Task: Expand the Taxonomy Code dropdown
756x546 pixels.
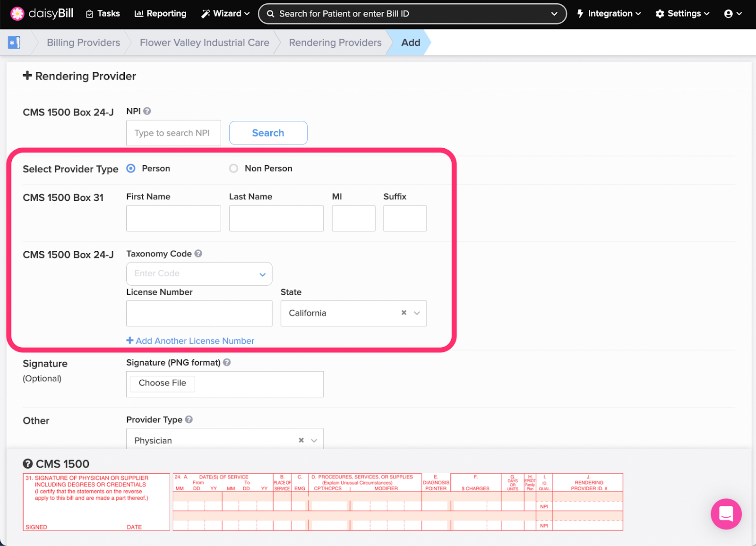Action: (x=262, y=274)
